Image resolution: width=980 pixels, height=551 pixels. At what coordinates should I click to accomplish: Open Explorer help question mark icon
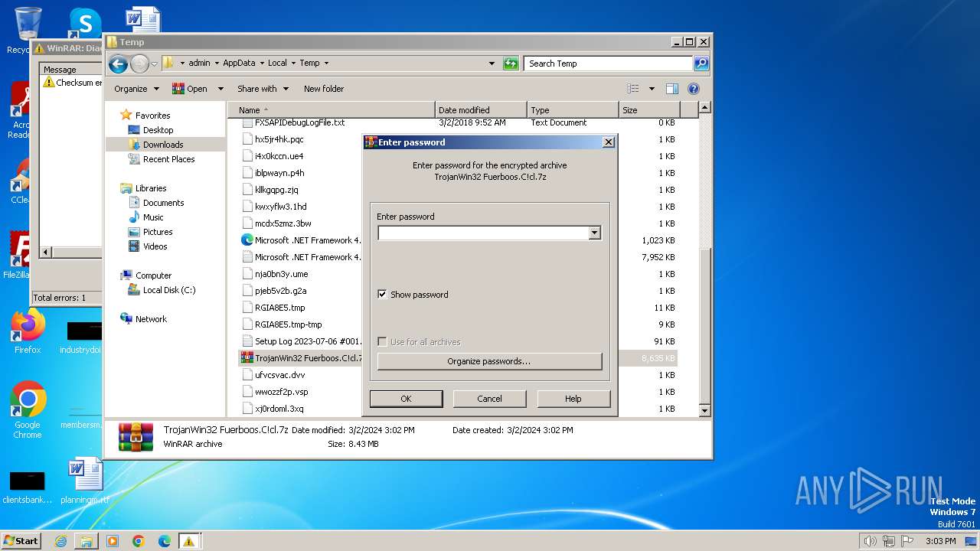coord(694,89)
